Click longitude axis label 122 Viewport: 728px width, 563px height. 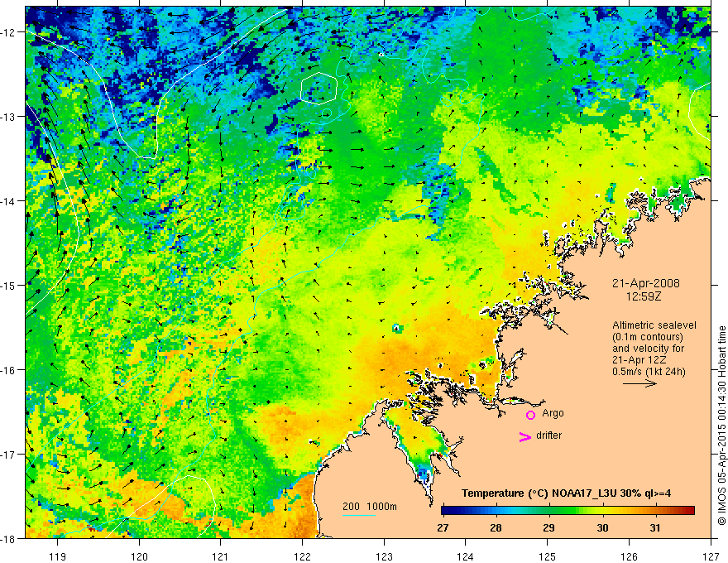click(302, 556)
